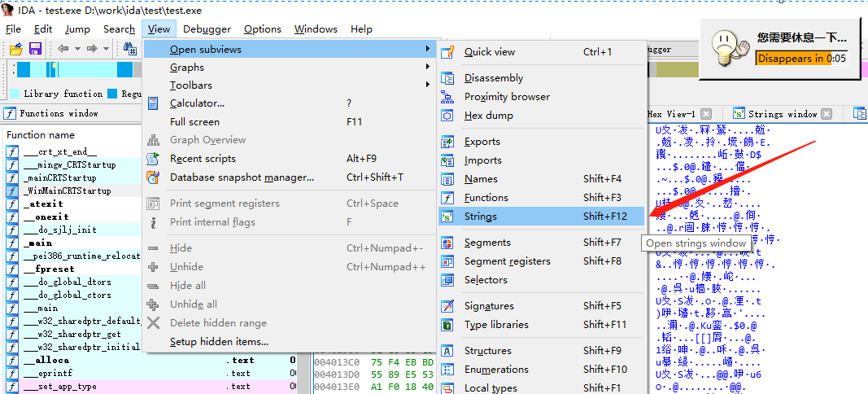
Task: Open the Names subview
Action: coord(542,178)
